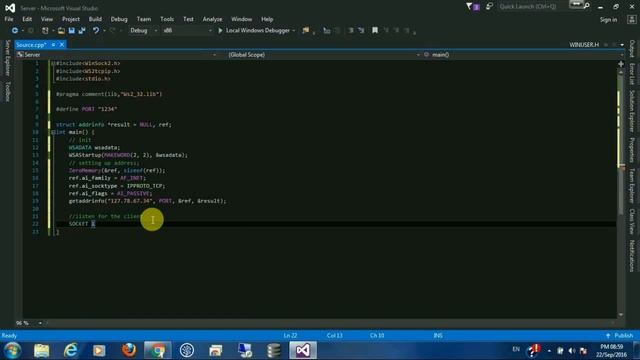Viewport: 640px width, 360px height.
Task: Open the zoom percentage dropdown
Action: pos(40,323)
